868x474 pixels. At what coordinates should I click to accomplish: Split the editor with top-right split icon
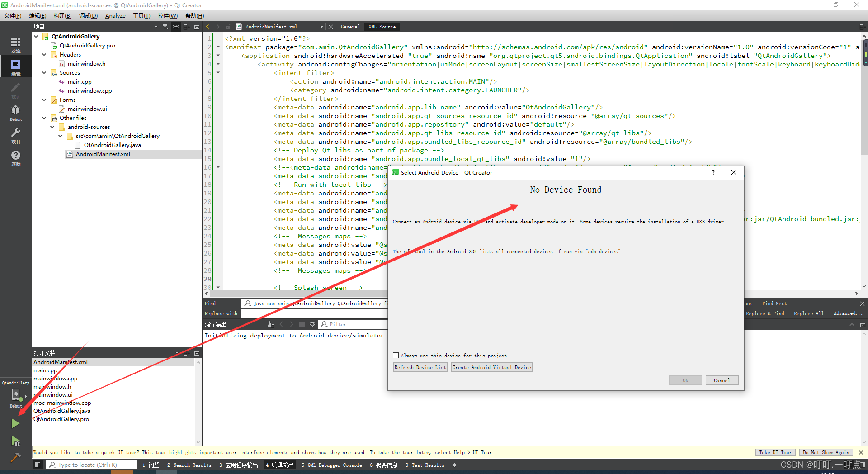[863, 27]
